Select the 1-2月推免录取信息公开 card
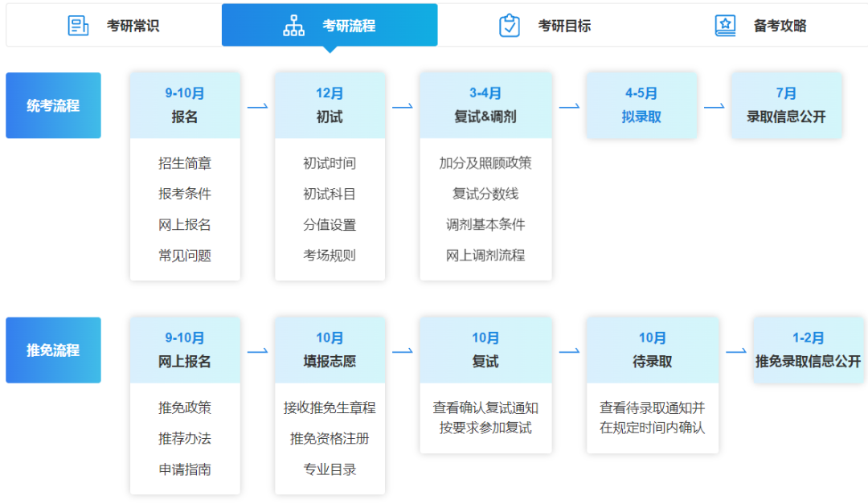Screen dimensions: 868x504 pos(809,350)
